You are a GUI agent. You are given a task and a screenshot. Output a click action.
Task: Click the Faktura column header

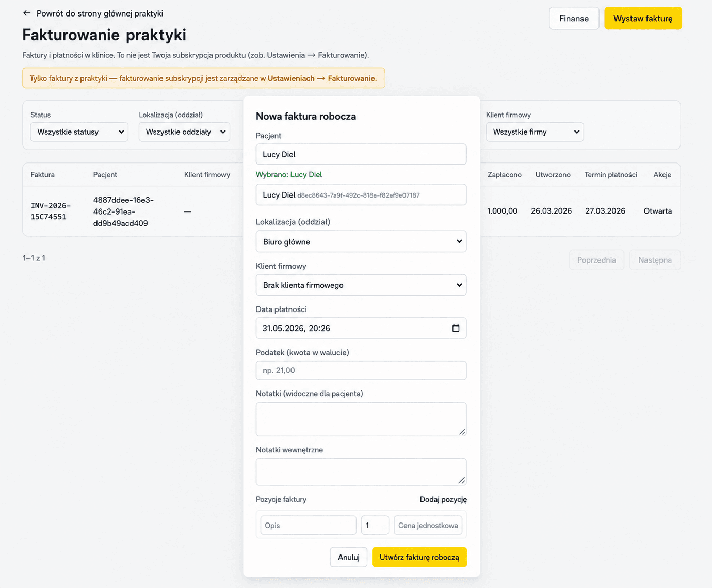(42, 175)
